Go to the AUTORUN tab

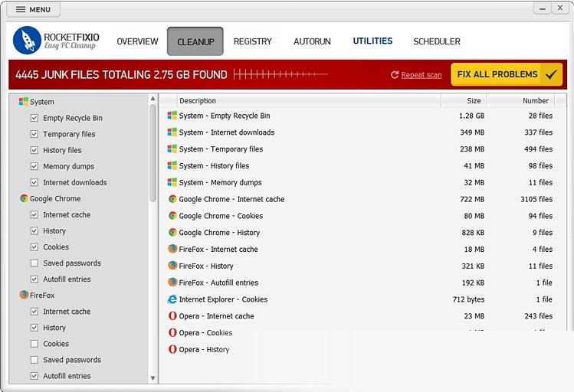click(x=312, y=41)
